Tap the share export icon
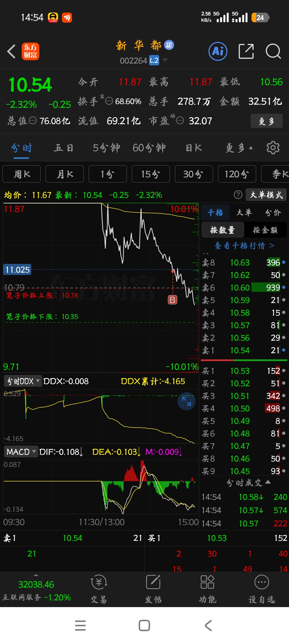Screen dimensions: 289x644 tap(246, 51)
